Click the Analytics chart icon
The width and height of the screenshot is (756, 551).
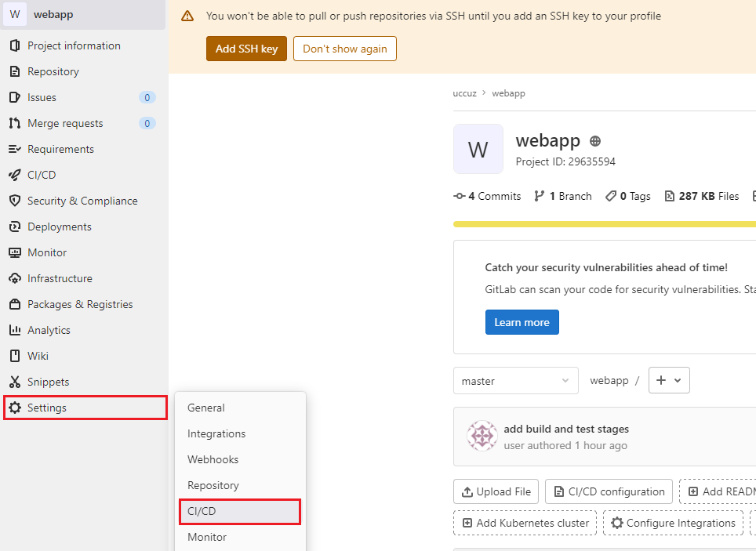(x=14, y=330)
